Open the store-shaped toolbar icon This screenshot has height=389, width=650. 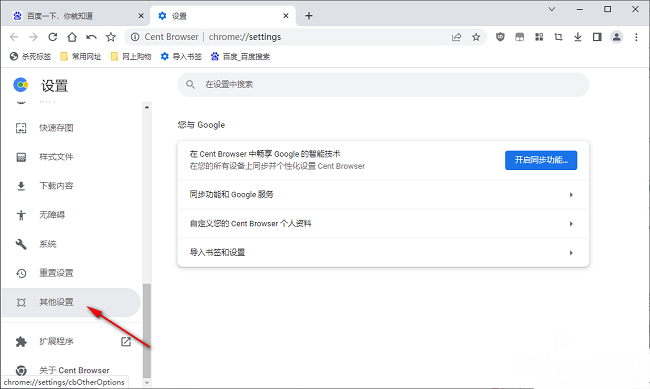tap(519, 37)
